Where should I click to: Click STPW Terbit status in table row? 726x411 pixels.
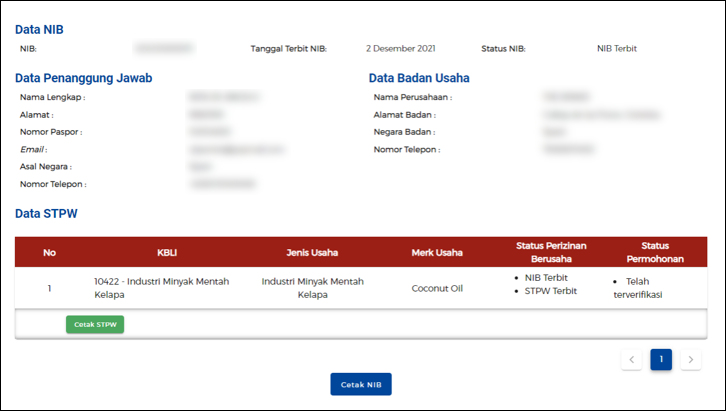tap(552, 291)
